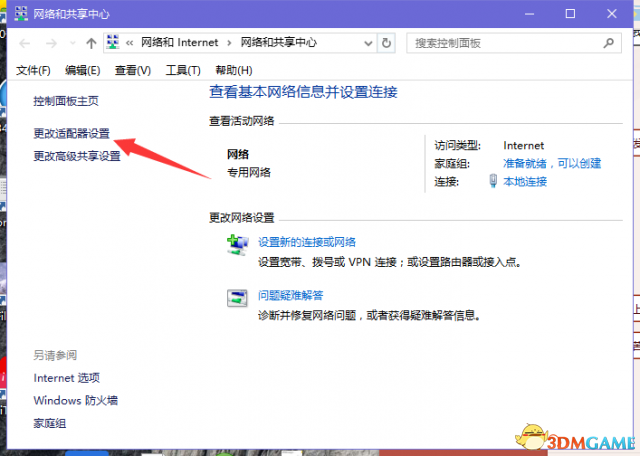The height and width of the screenshot is (456, 640).
Task: Click the control panel icon in address bar
Action: tap(113, 43)
